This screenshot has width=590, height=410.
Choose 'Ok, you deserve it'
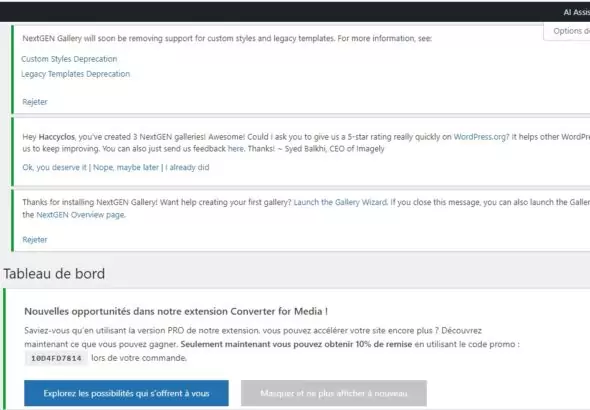[55, 167]
